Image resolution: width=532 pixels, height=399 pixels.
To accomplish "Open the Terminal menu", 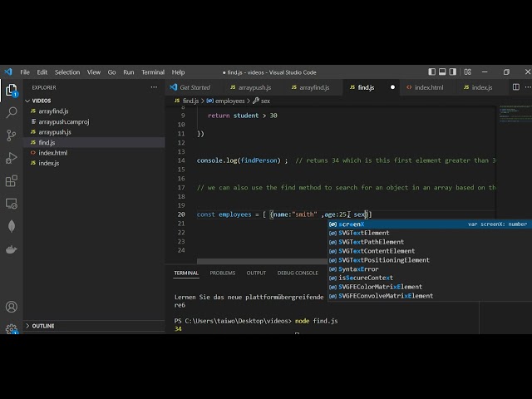I will click(x=153, y=72).
